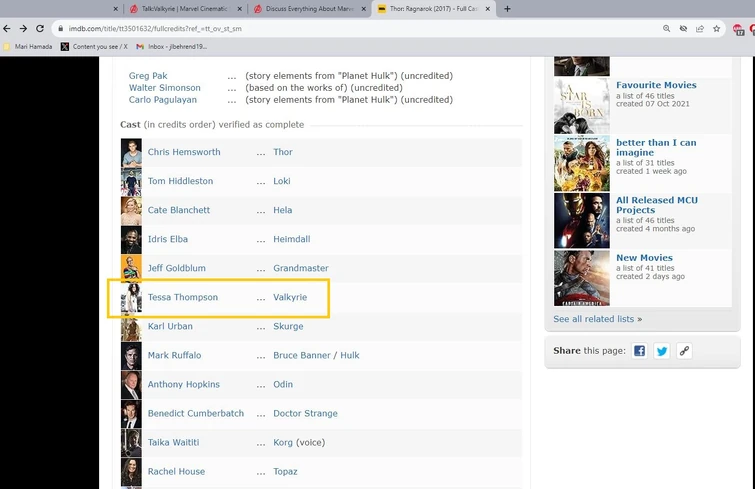The height and width of the screenshot is (489, 755).
Task: Switch to Discuss Everything About Marvel tab
Action: click(x=309, y=9)
